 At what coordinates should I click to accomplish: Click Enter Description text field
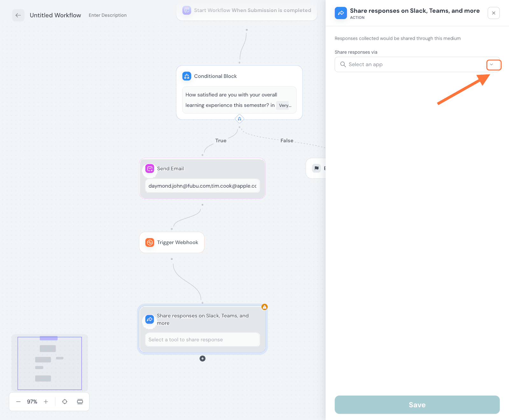pyautogui.click(x=108, y=15)
